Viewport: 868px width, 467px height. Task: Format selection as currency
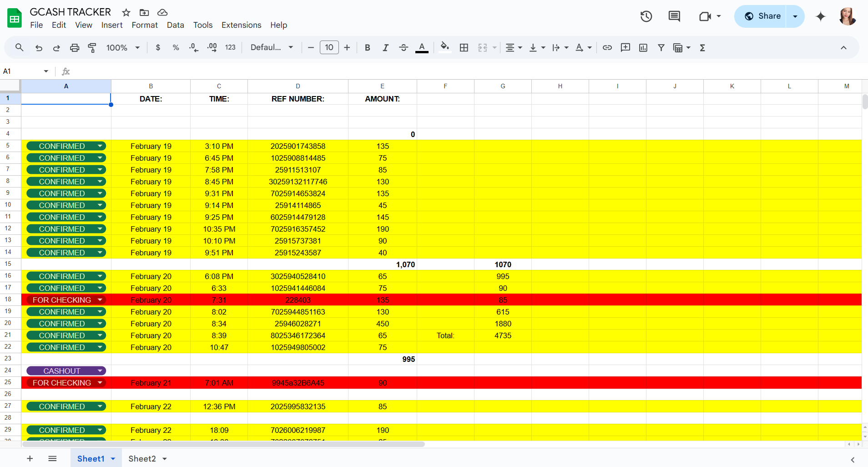point(158,47)
